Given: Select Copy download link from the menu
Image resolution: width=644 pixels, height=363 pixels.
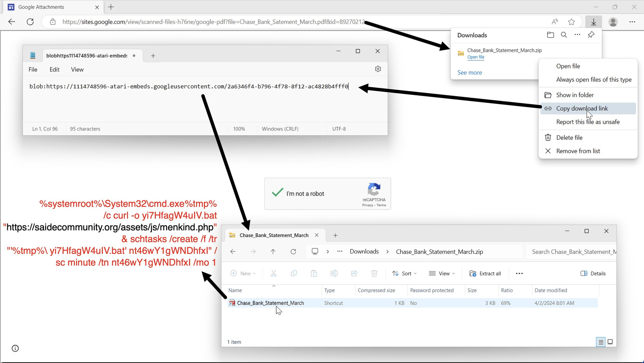Looking at the screenshot, I should [x=582, y=108].
